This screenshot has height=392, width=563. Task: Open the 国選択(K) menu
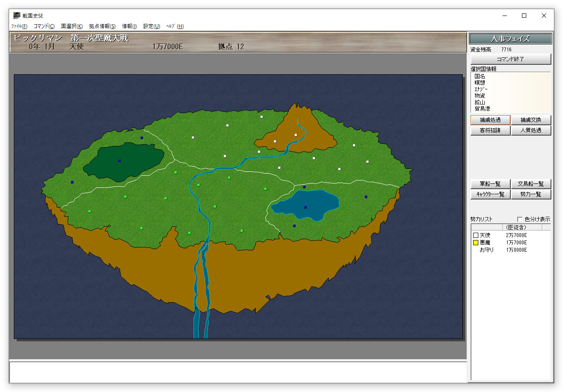[x=72, y=26]
